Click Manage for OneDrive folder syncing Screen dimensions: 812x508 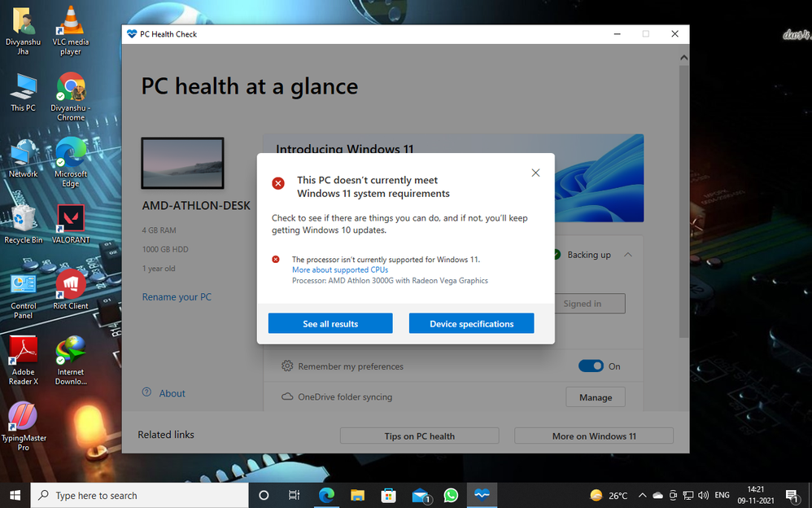[x=596, y=397]
